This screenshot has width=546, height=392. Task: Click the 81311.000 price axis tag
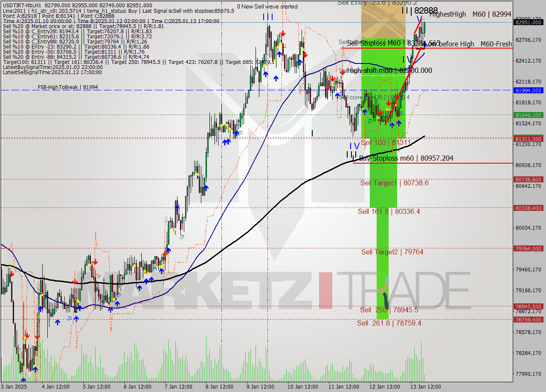click(x=529, y=139)
